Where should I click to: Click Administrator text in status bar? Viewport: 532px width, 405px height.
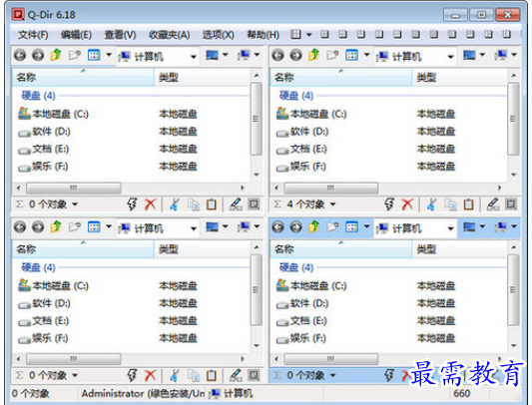[x=143, y=393]
